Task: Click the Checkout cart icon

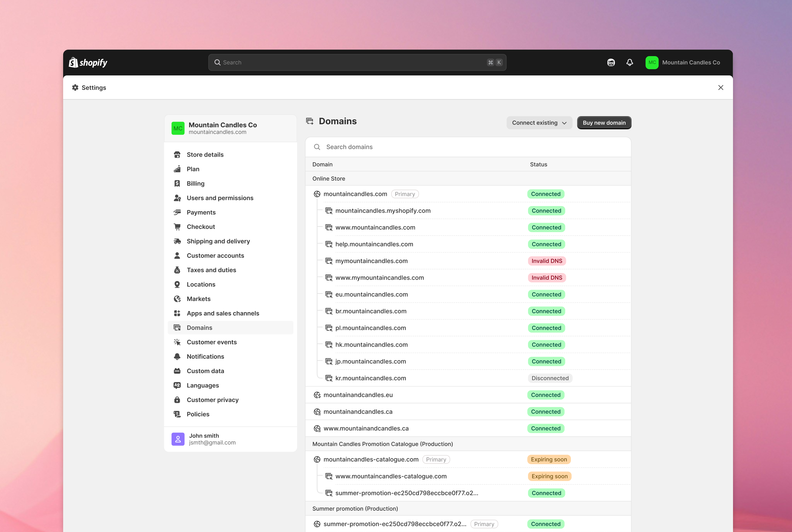Action: 177,227
